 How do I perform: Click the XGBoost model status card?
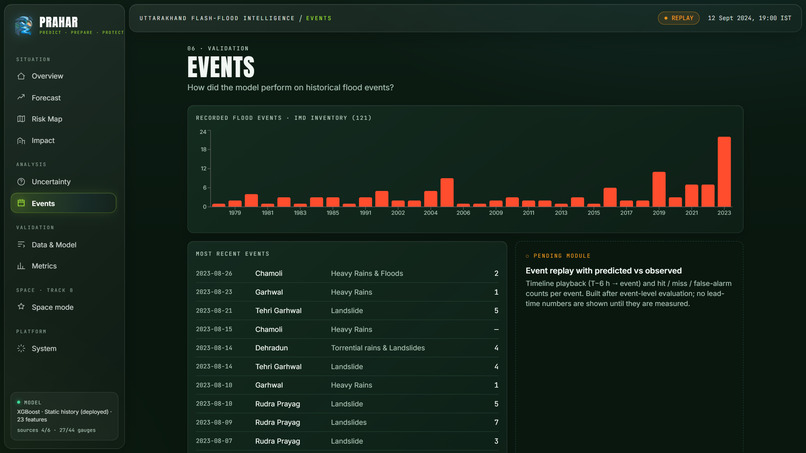tap(64, 416)
